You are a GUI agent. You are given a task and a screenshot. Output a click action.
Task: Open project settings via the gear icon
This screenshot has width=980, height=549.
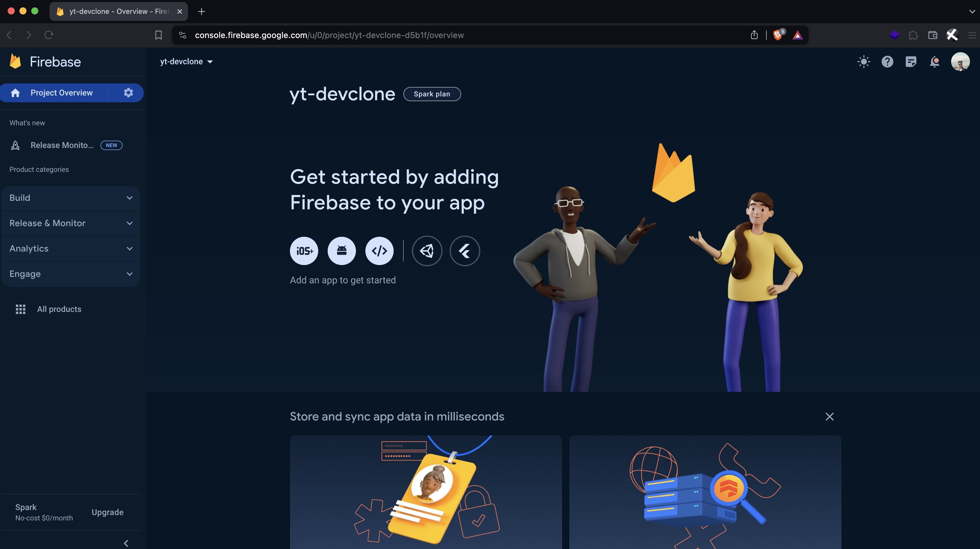(x=128, y=93)
